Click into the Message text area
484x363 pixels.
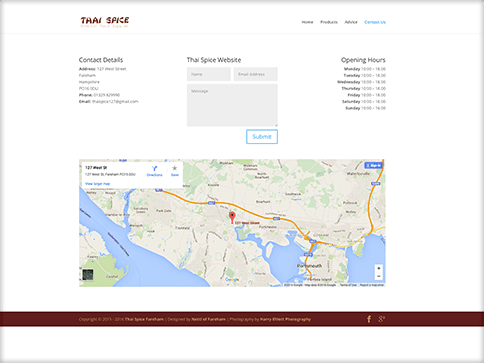tap(232, 105)
